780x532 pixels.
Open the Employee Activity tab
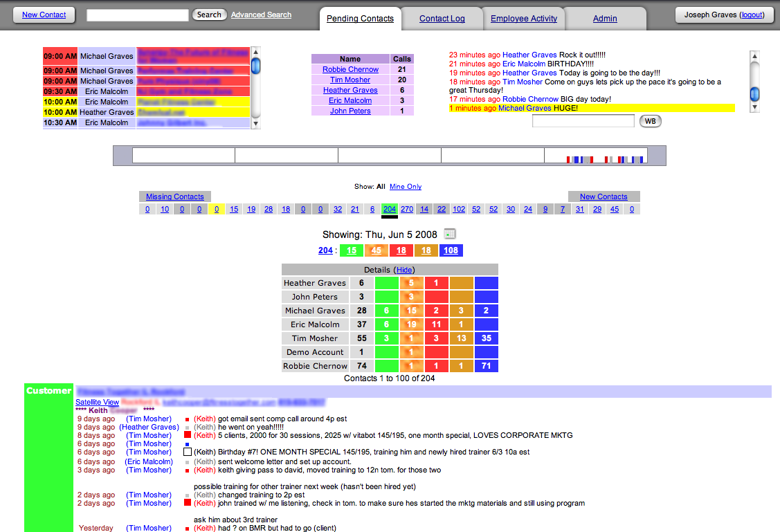(x=523, y=19)
